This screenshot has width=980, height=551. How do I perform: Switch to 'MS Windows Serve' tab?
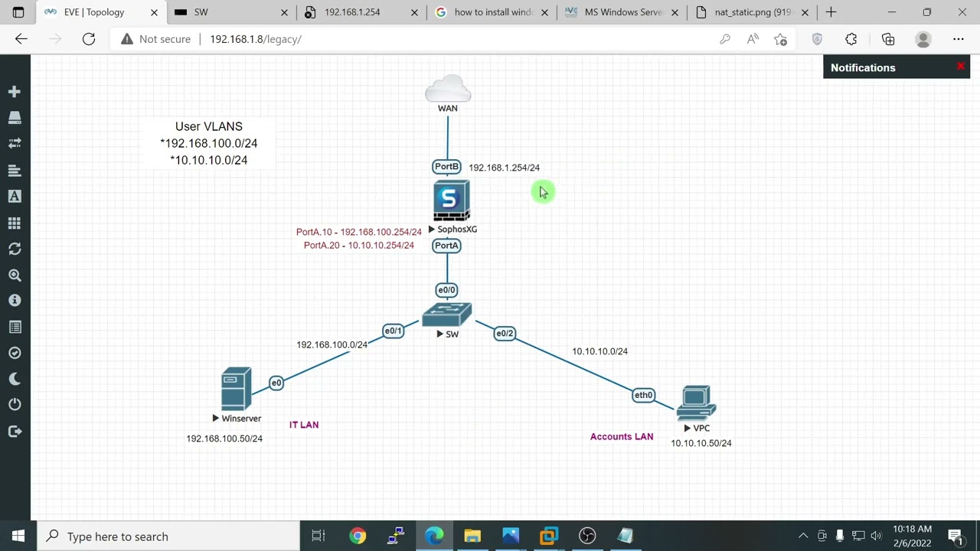tap(623, 12)
